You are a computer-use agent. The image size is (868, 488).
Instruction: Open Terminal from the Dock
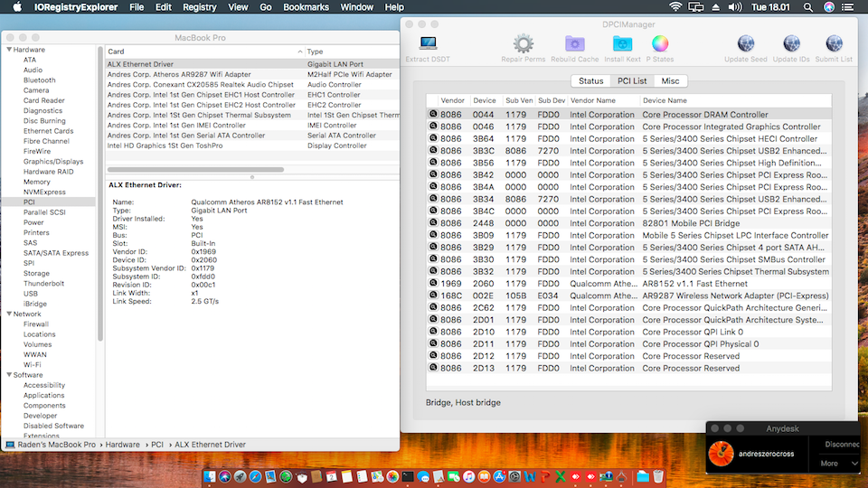coord(408,476)
